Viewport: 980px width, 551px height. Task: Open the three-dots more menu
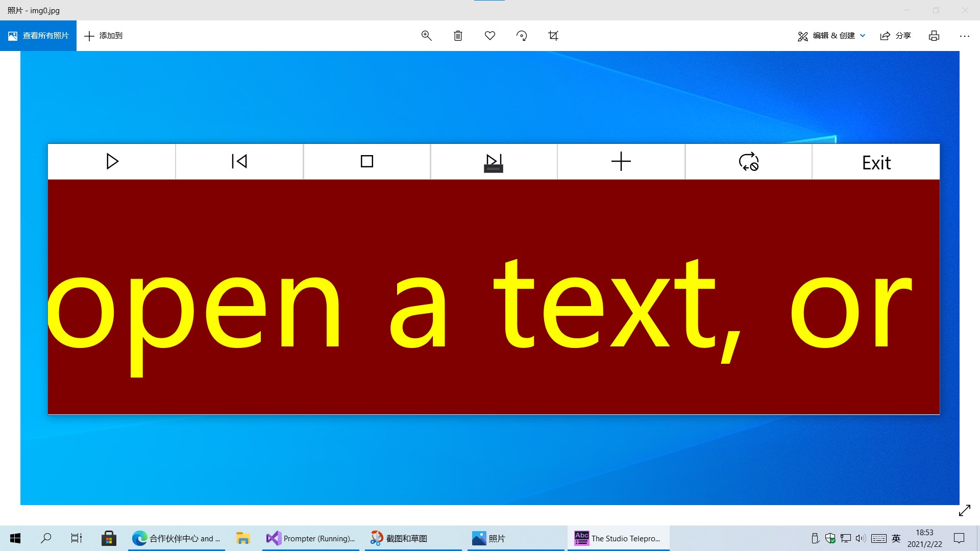click(x=964, y=36)
